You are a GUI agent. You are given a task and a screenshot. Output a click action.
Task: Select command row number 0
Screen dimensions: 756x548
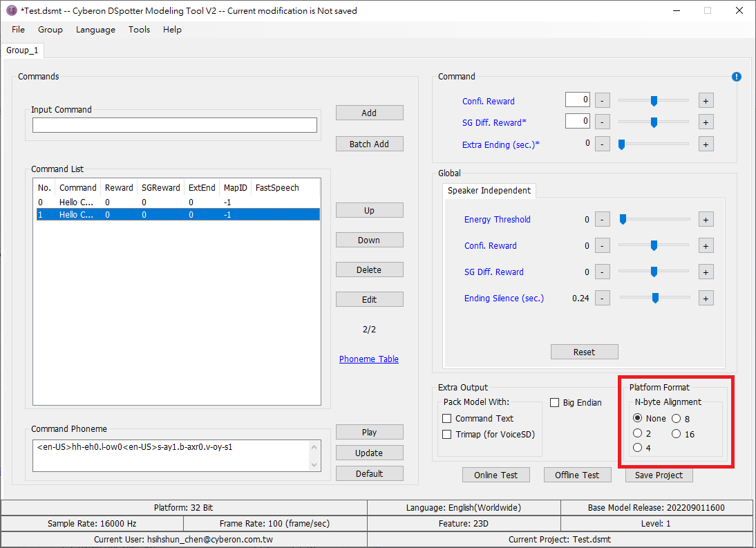tap(178, 202)
